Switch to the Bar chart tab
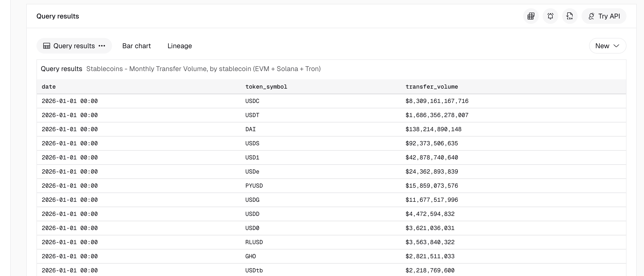Viewport: 644px width, 276px height. click(137, 46)
